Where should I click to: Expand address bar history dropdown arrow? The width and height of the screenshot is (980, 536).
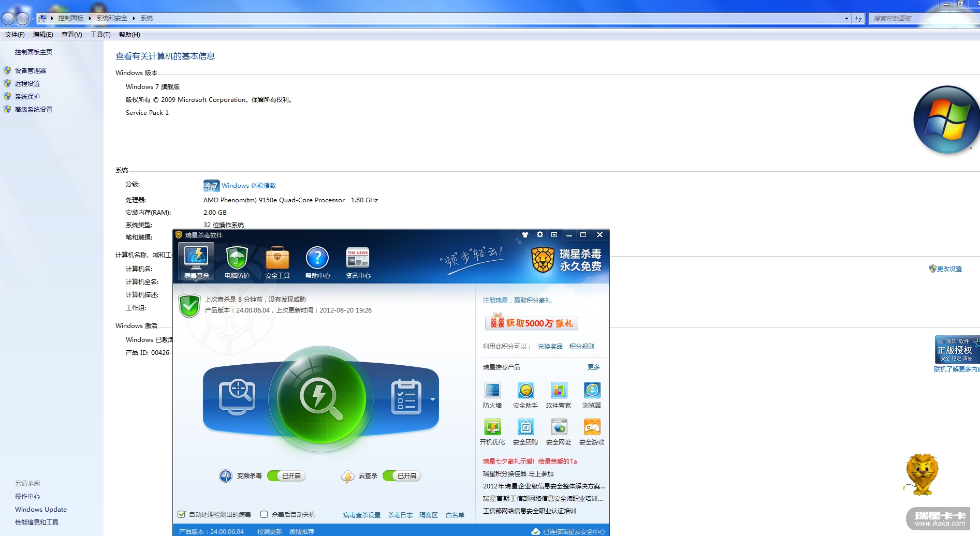click(846, 19)
